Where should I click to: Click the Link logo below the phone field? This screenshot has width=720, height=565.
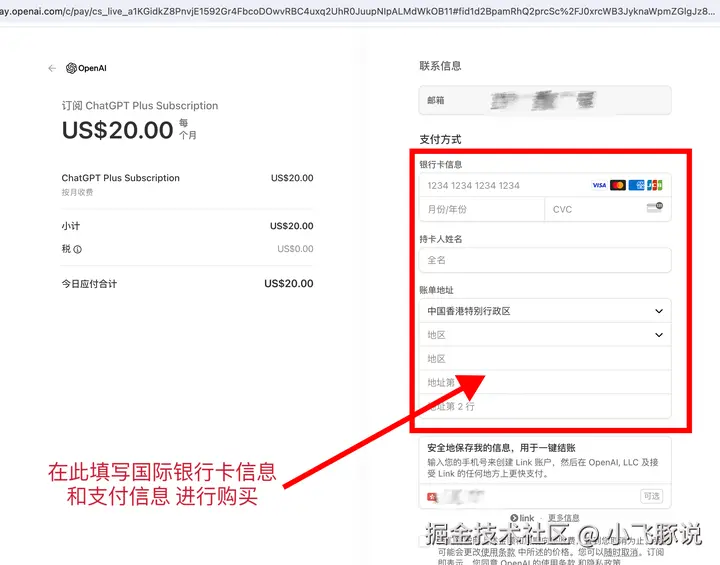click(523, 518)
